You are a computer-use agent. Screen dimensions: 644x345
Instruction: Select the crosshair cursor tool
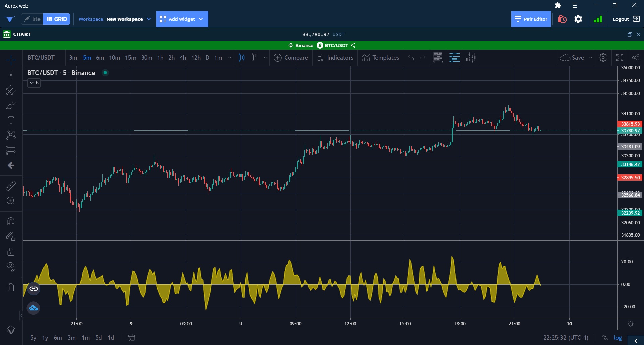pos(11,60)
